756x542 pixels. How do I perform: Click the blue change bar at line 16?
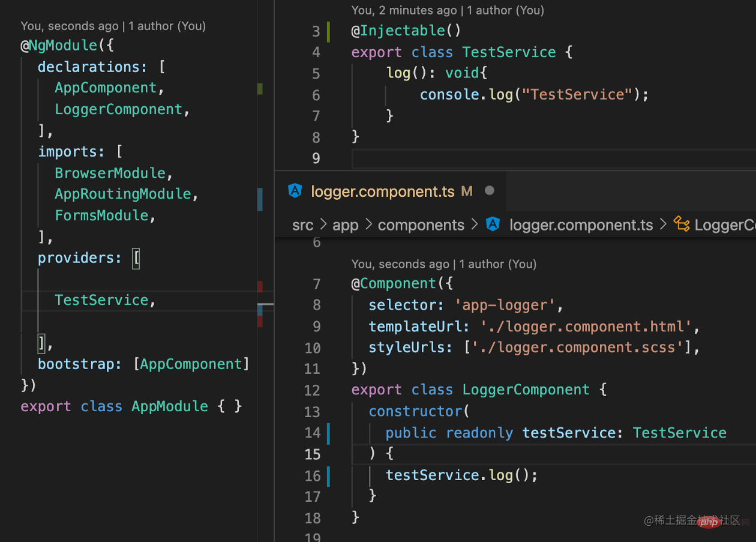[x=328, y=475]
